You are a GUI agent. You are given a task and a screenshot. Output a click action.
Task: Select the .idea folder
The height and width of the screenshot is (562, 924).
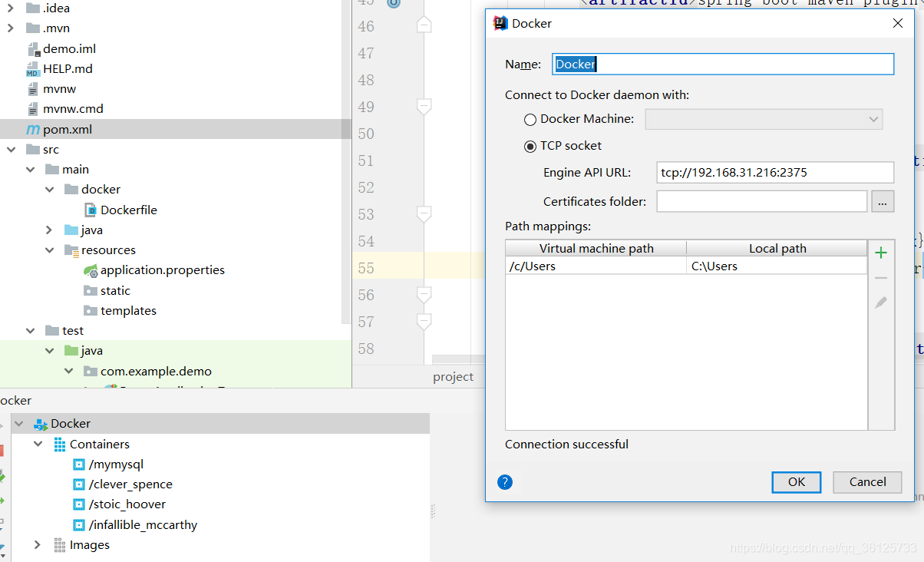(x=56, y=8)
